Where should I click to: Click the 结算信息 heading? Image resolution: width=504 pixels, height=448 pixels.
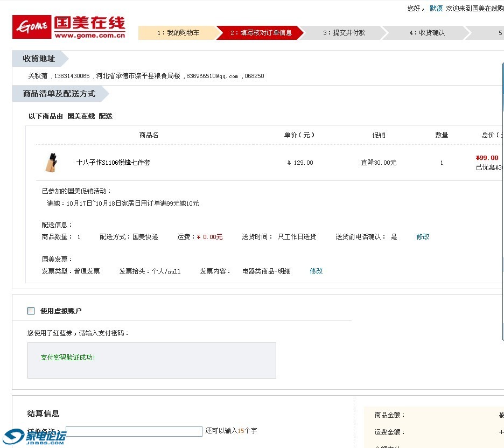point(44,414)
